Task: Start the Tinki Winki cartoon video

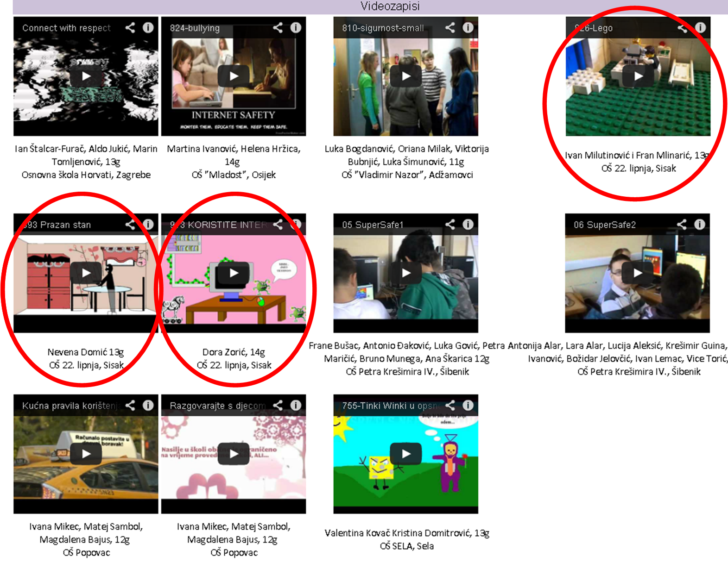Action: 406,454
